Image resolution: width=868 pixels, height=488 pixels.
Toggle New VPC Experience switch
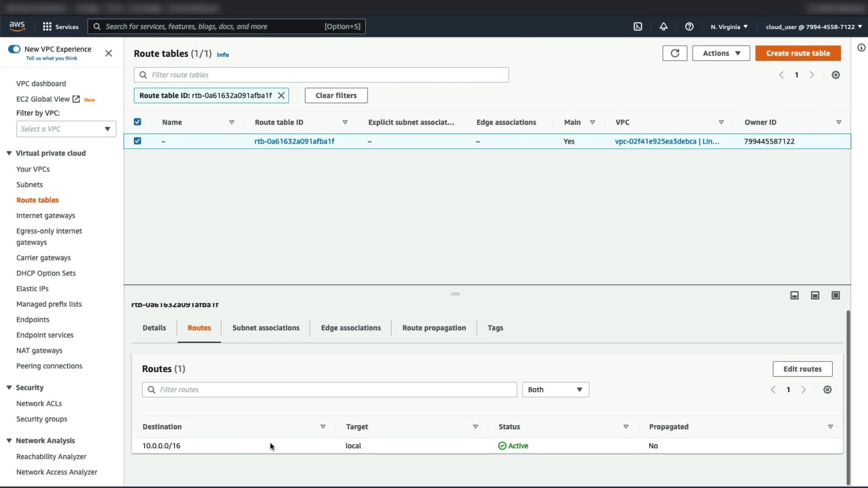[14, 49]
